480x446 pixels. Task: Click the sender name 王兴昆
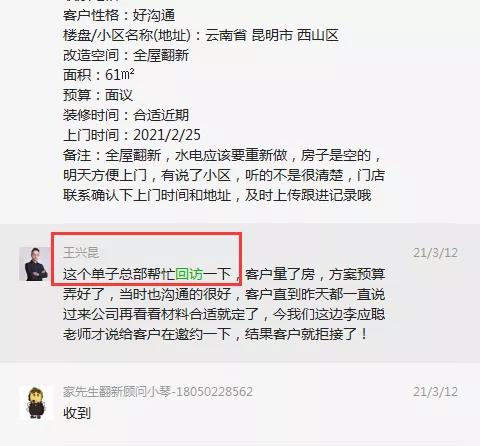coord(81,253)
